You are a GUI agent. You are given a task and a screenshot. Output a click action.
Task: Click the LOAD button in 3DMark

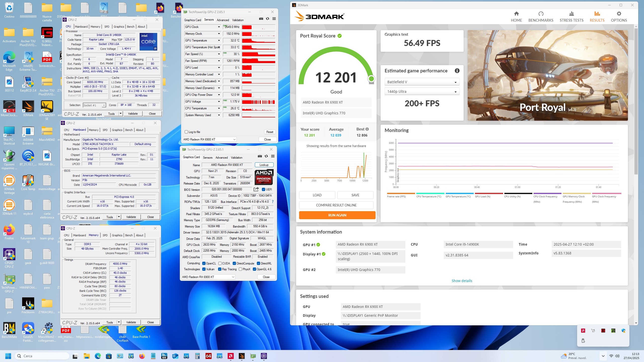pos(317,195)
